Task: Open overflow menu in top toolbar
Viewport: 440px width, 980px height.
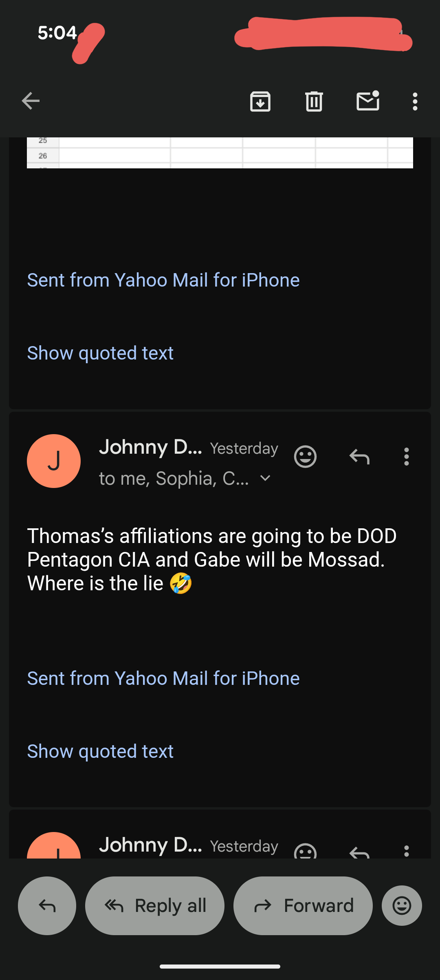Action: pos(415,101)
